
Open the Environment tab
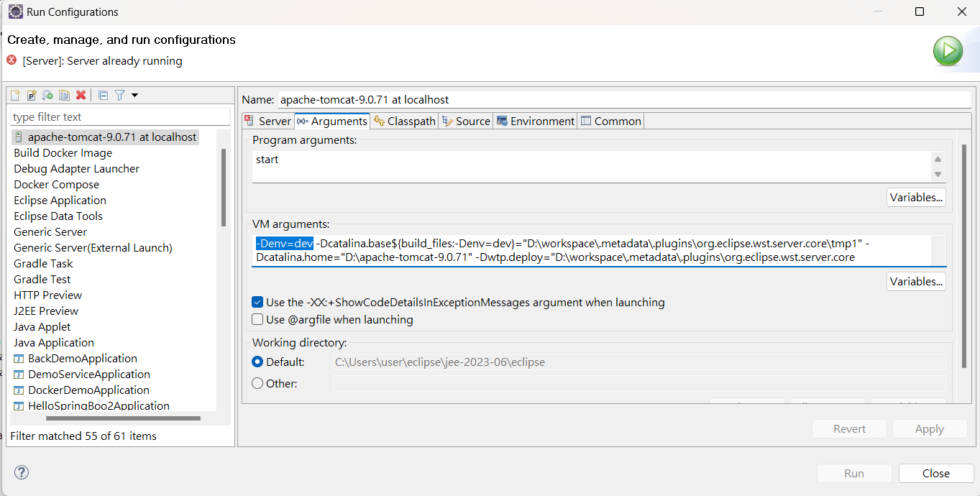coord(536,121)
